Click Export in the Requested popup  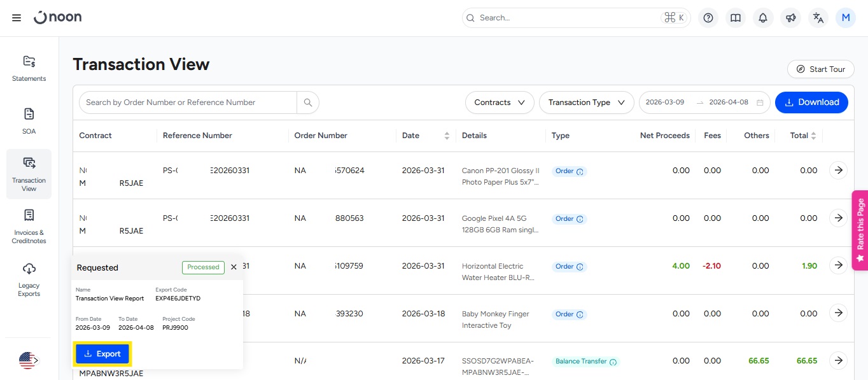pyautogui.click(x=102, y=354)
